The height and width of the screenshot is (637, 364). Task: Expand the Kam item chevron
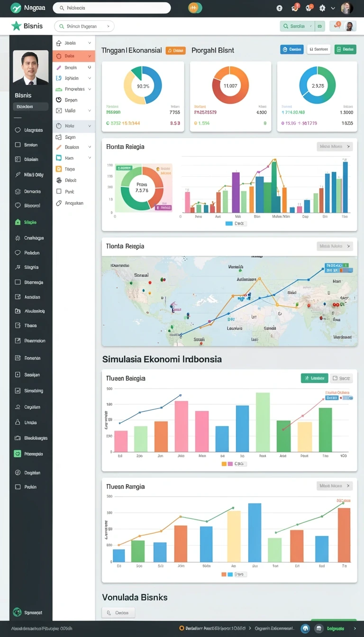coord(90,158)
